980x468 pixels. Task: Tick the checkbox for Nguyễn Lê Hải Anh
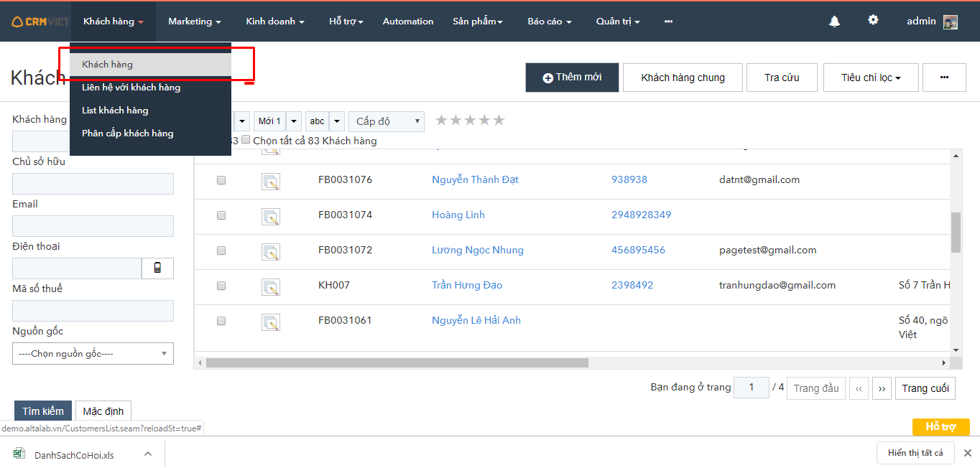pos(221,321)
